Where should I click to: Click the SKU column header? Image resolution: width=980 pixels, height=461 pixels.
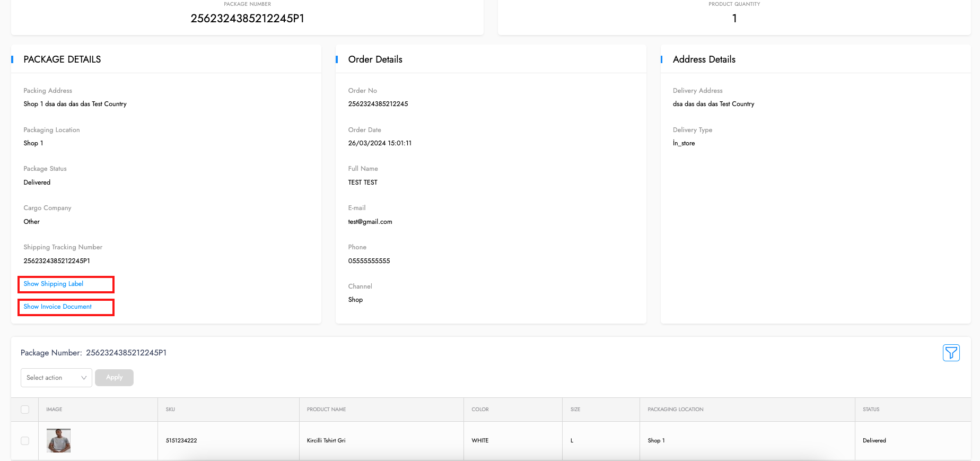point(170,410)
